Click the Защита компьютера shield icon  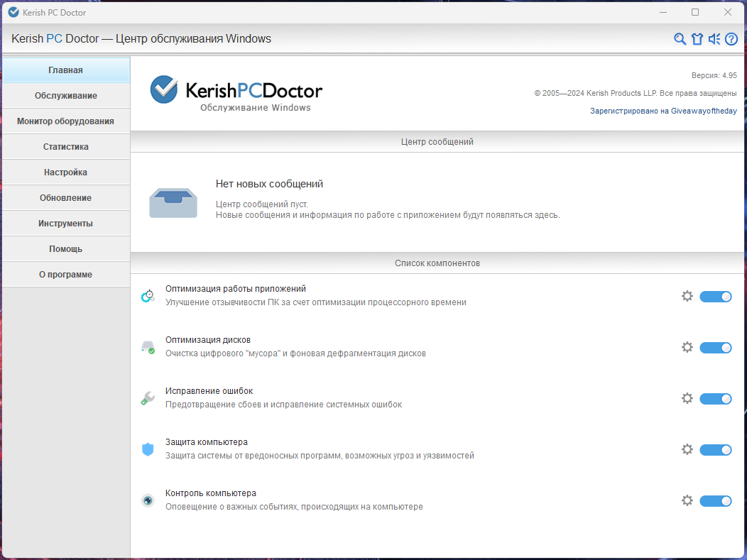[148, 449]
